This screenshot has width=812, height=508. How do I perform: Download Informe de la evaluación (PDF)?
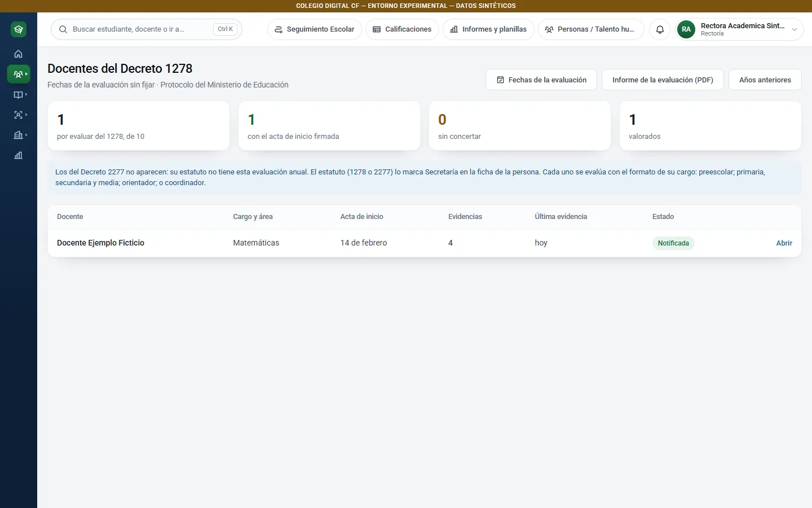[663, 80]
